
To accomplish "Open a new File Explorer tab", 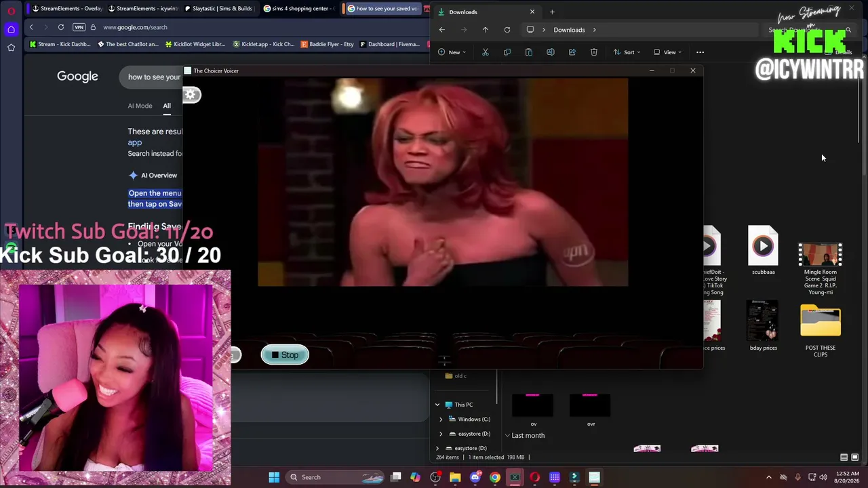I will coord(552,12).
